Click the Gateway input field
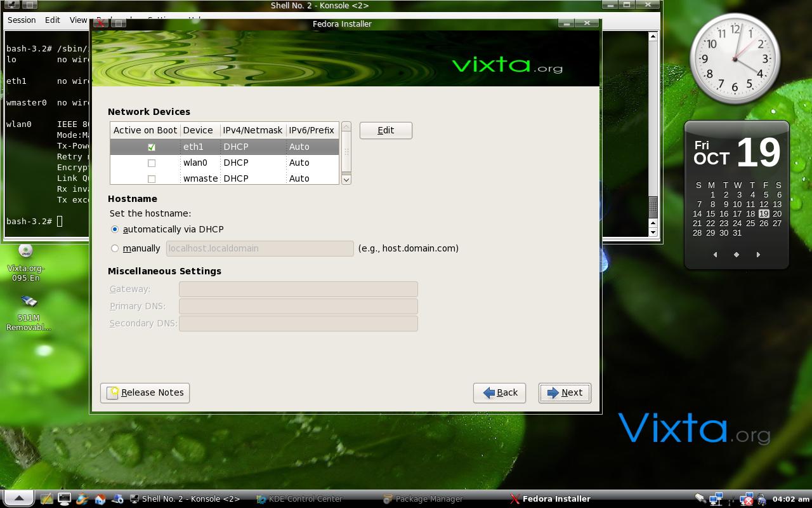 [298, 289]
